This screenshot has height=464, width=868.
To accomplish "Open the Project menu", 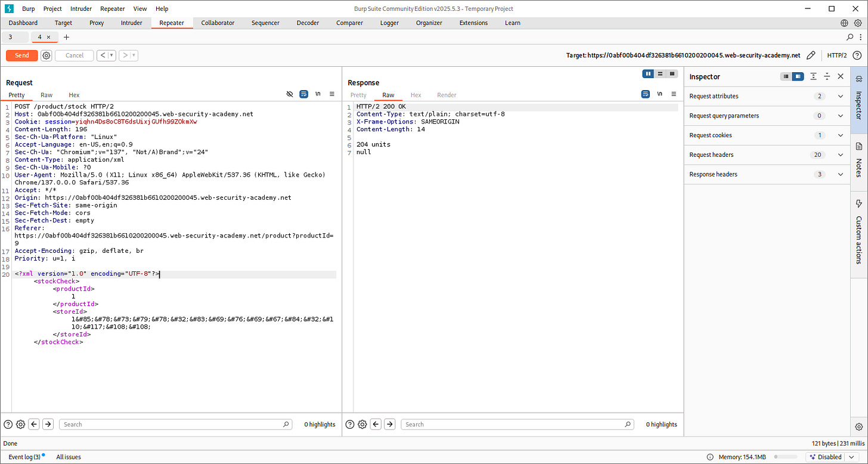I will (52, 9).
